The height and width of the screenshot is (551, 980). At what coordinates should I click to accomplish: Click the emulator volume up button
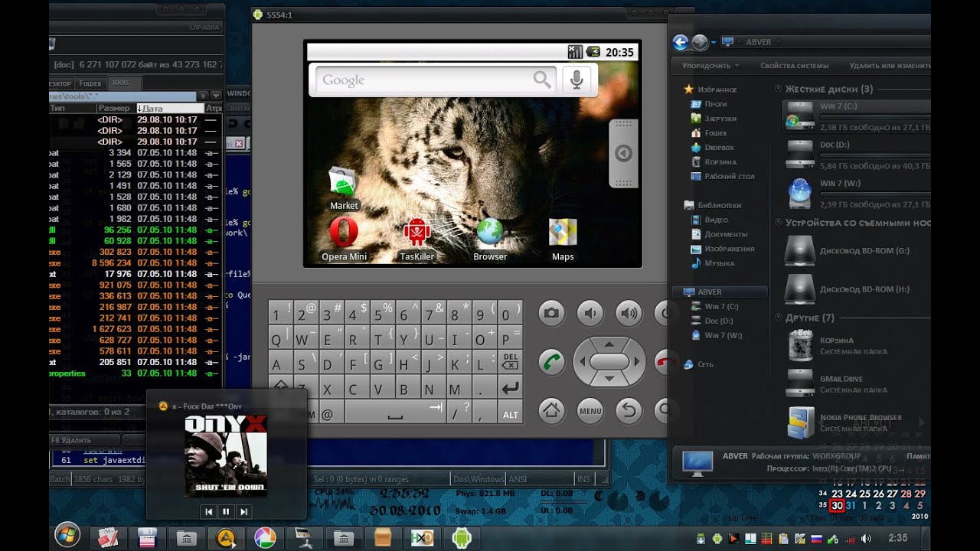629,312
